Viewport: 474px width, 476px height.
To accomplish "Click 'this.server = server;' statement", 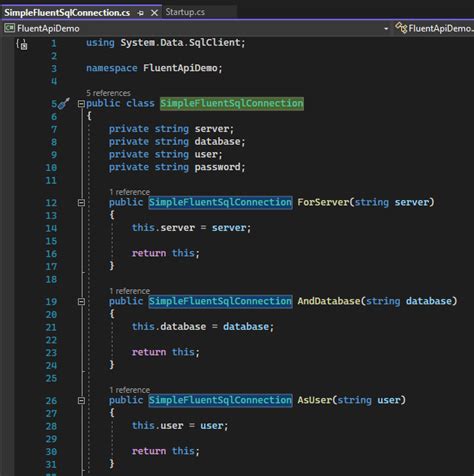I will click(191, 228).
